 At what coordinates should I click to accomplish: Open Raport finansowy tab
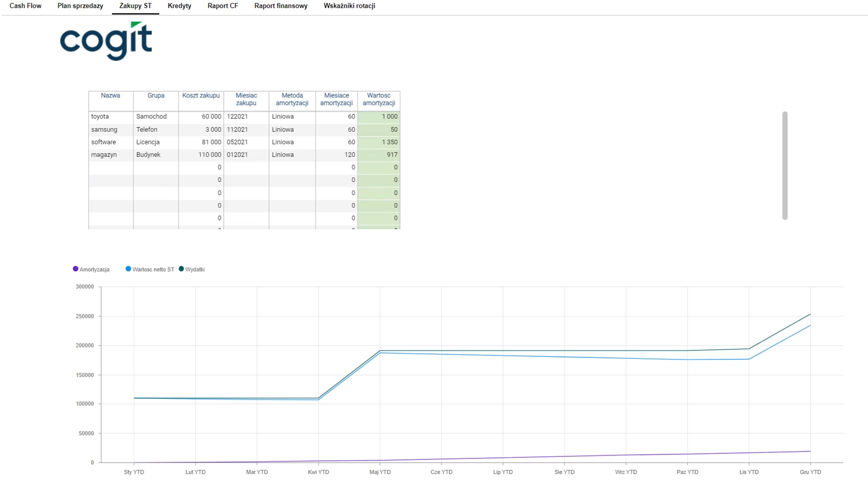pyautogui.click(x=281, y=6)
